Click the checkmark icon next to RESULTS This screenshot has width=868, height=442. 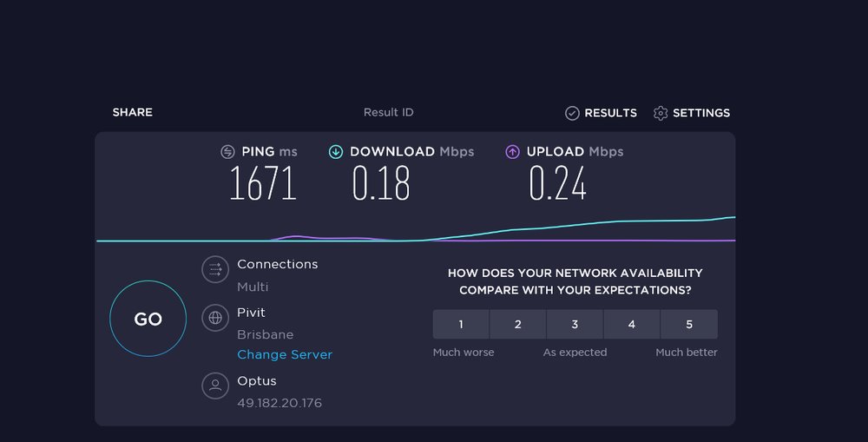pyautogui.click(x=572, y=113)
